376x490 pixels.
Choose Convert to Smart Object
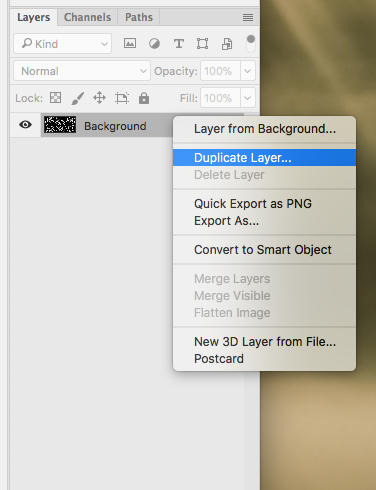coord(265,250)
